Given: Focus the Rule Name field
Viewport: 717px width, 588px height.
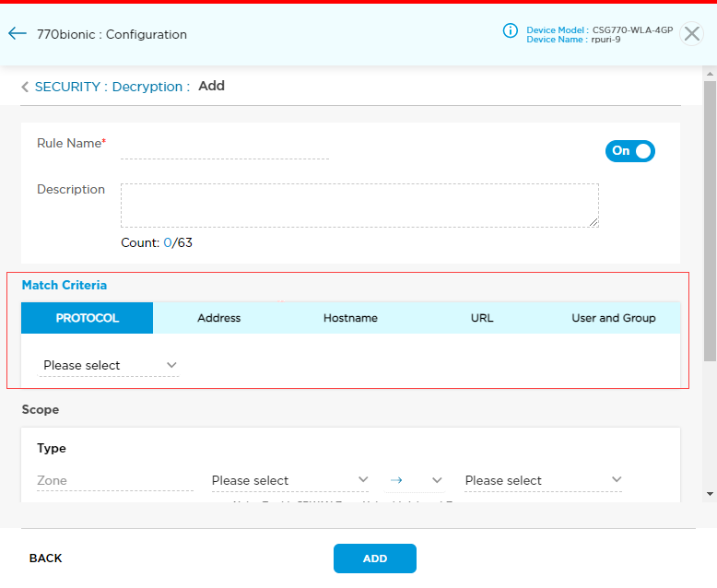Looking at the screenshot, I should pos(225,149).
